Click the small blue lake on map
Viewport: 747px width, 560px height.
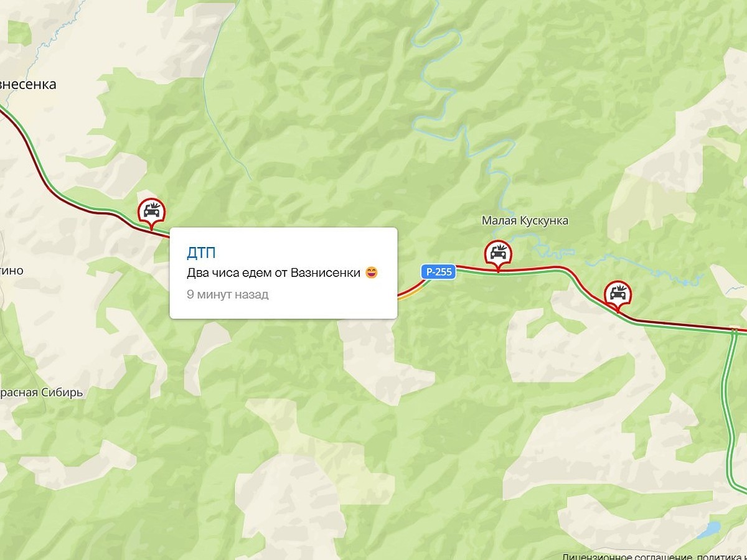[708, 530]
